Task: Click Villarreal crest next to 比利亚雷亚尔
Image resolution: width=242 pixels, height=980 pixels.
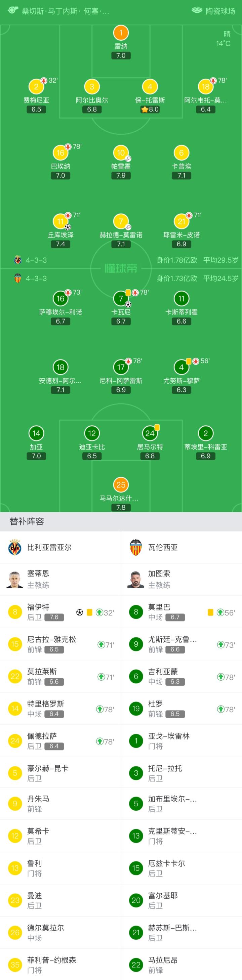Action: 15,547
